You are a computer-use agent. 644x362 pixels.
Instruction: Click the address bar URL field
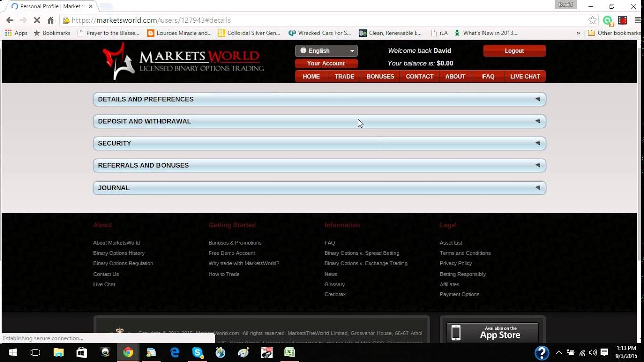[322, 20]
